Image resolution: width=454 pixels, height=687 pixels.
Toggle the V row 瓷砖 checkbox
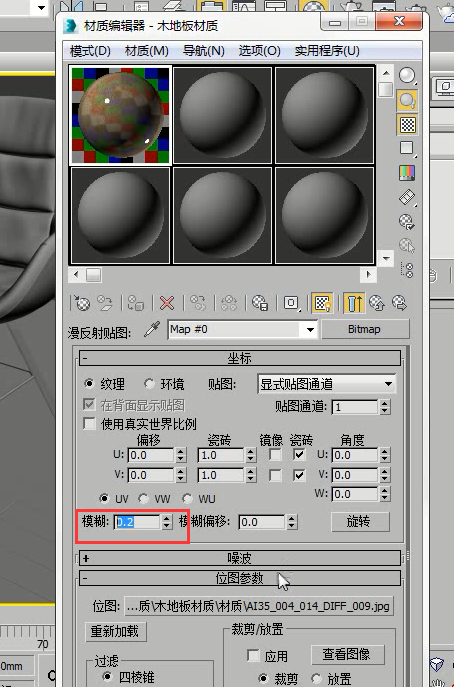(x=299, y=475)
